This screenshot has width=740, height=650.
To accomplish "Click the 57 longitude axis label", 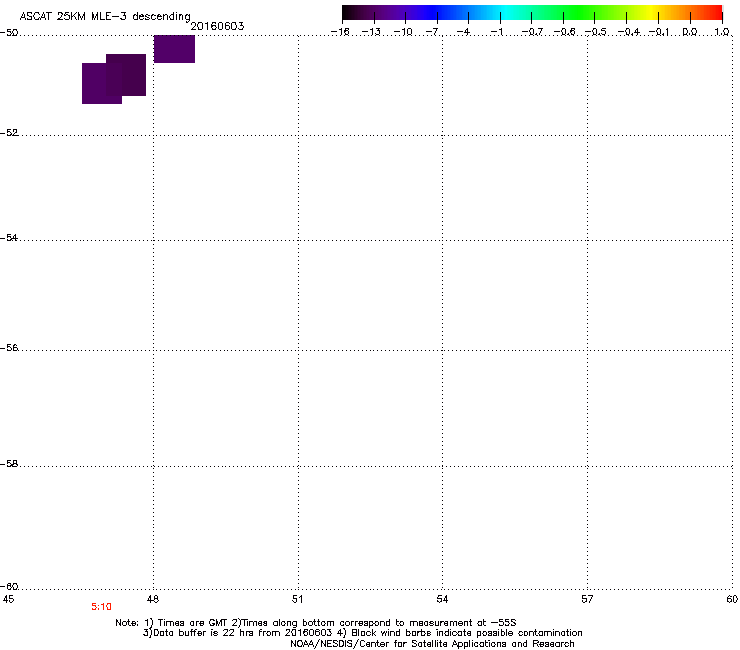I will [587, 599].
